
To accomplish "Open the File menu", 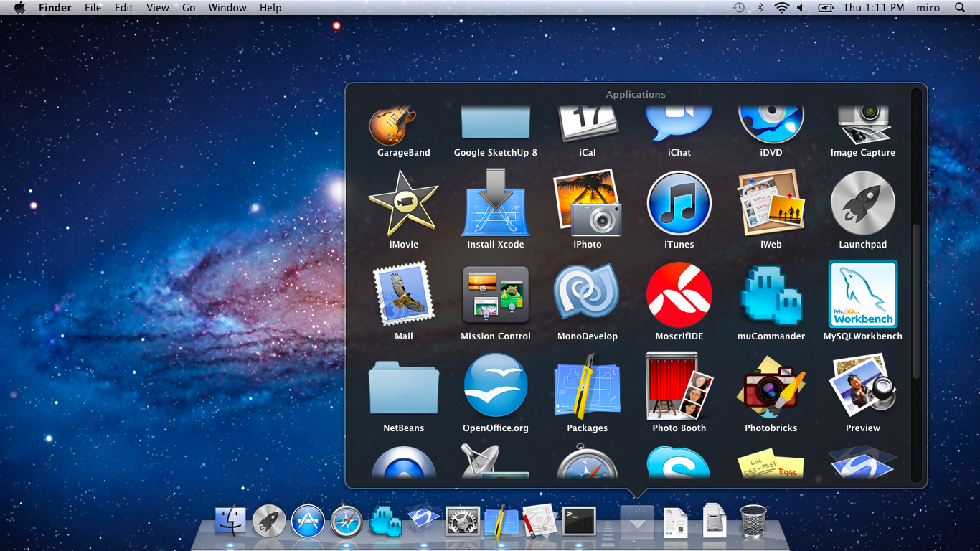I will coord(93,8).
